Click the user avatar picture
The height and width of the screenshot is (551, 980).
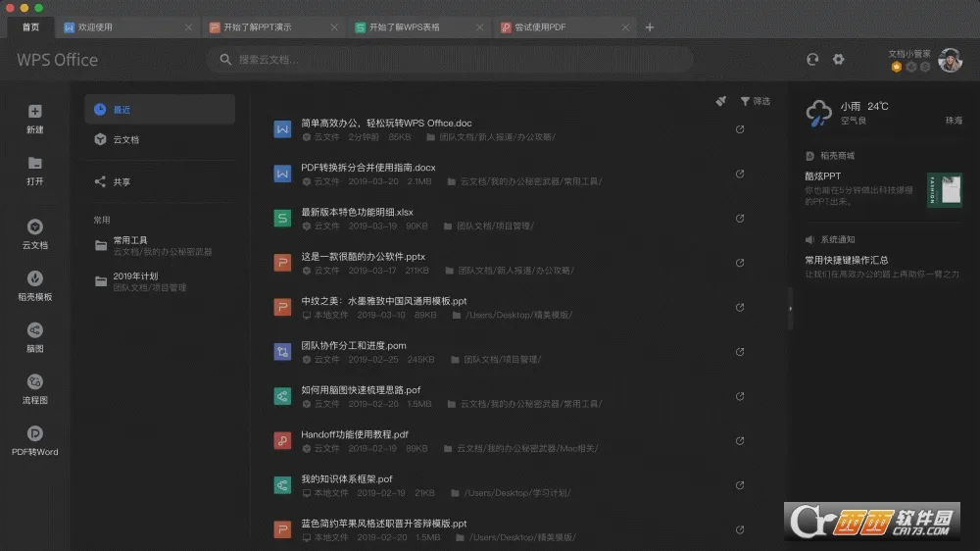click(x=950, y=60)
